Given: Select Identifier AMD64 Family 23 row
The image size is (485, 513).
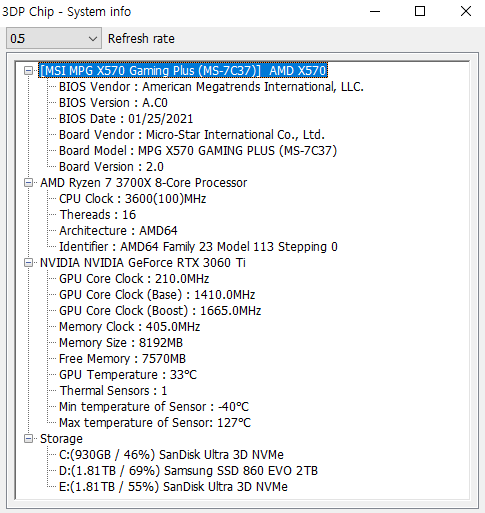Looking at the screenshot, I should tap(198, 247).
